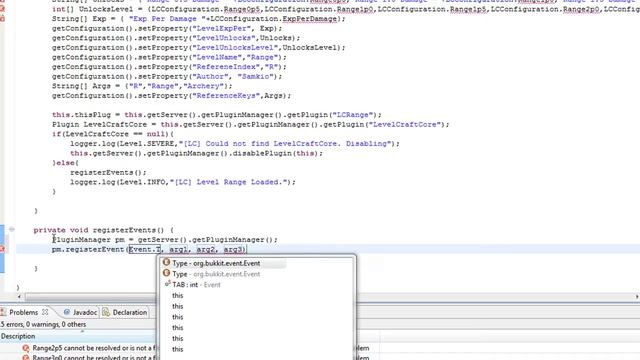Click underlined 'Range1p5' in UnlocksLevel array
640x360 pixels.
point(468,9)
